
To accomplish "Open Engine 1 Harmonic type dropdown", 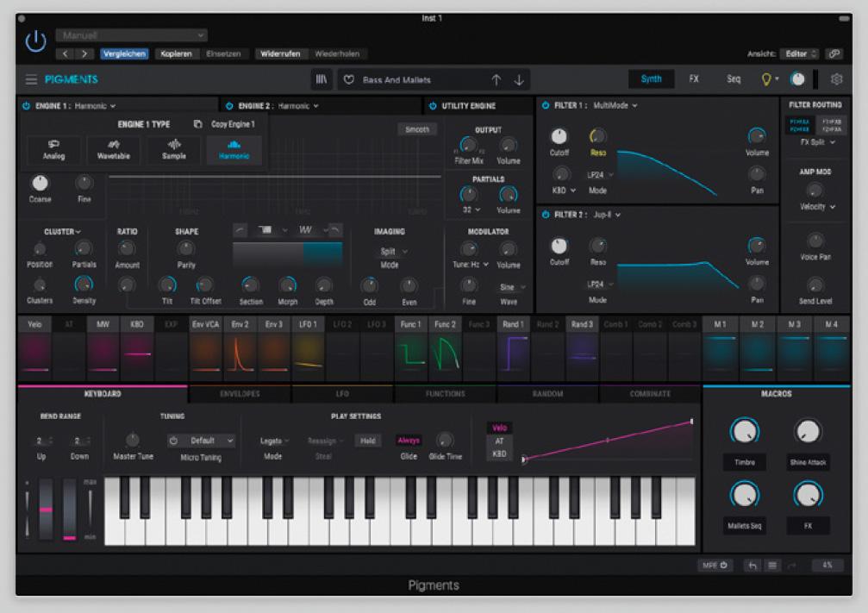I will [x=95, y=106].
